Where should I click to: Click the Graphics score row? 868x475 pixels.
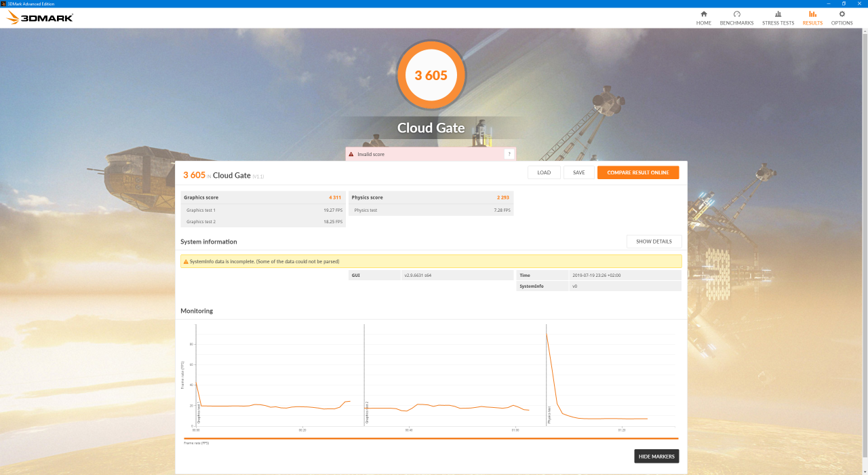263,197
